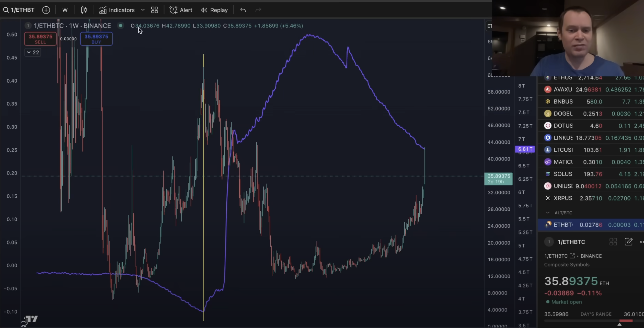Start bar Replay mode
The image size is (644, 328).
214,10
